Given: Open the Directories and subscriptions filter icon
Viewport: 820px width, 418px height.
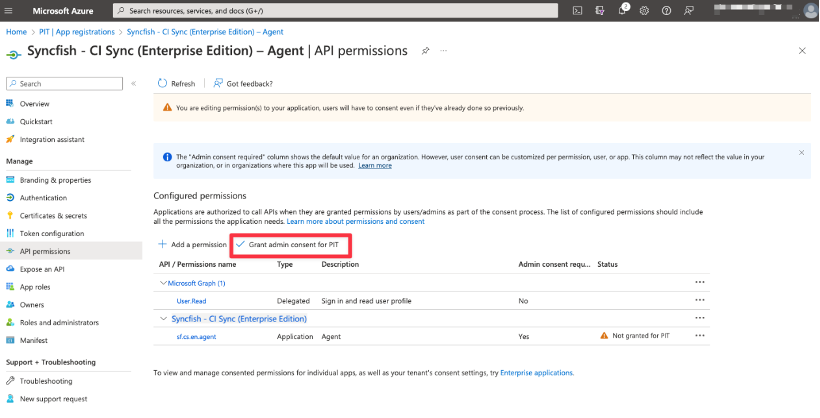Looking at the screenshot, I should [x=600, y=10].
